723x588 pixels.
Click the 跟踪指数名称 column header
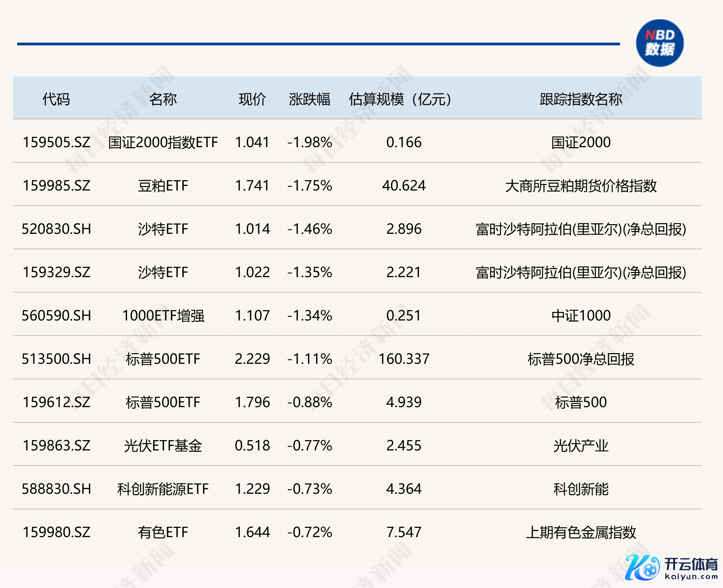pos(581,99)
